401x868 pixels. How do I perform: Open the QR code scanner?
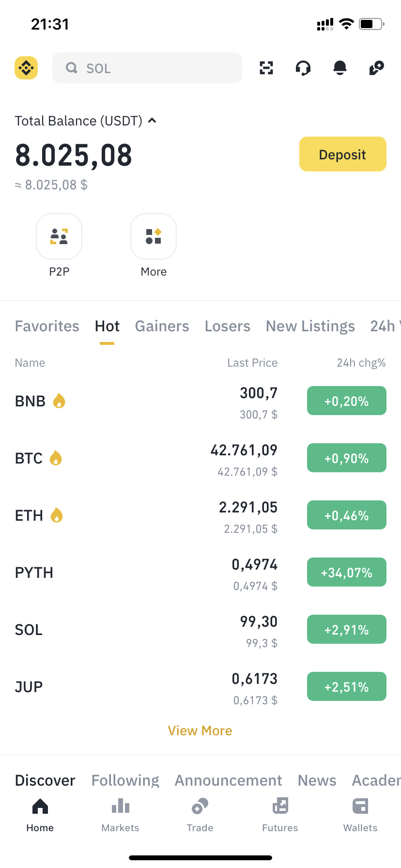266,68
